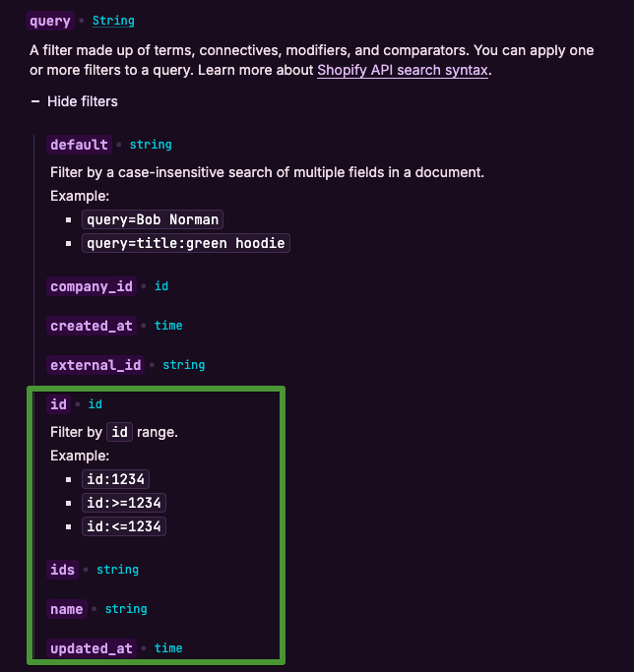634x672 pixels.
Task: Click the updated_at filter entry
Action: click(x=90, y=648)
